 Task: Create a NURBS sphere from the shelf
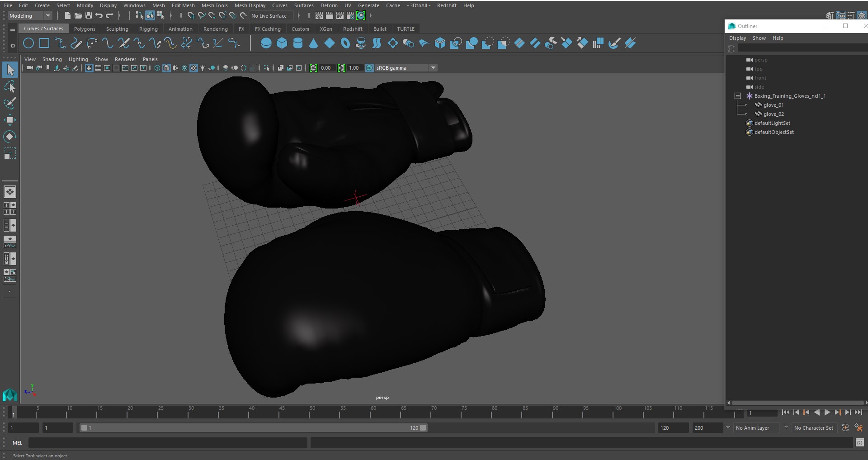point(266,43)
